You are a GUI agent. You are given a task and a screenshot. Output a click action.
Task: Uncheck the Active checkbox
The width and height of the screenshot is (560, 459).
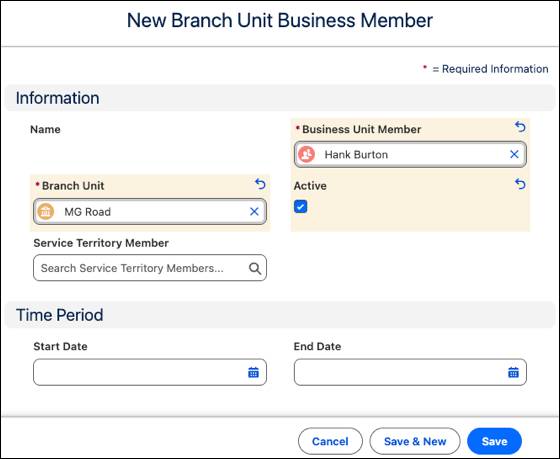click(x=300, y=206)
